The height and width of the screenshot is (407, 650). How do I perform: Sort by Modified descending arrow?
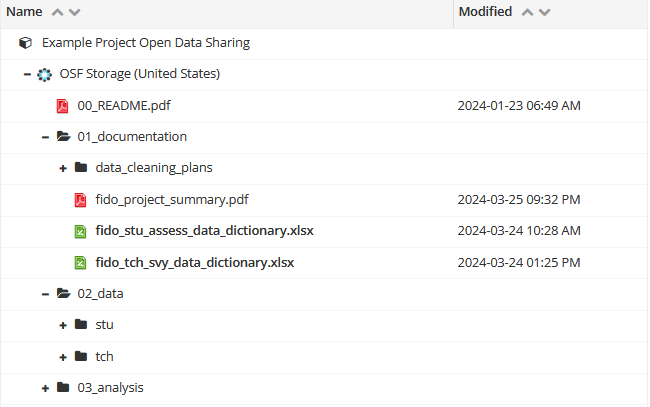(x=545, y=12)
